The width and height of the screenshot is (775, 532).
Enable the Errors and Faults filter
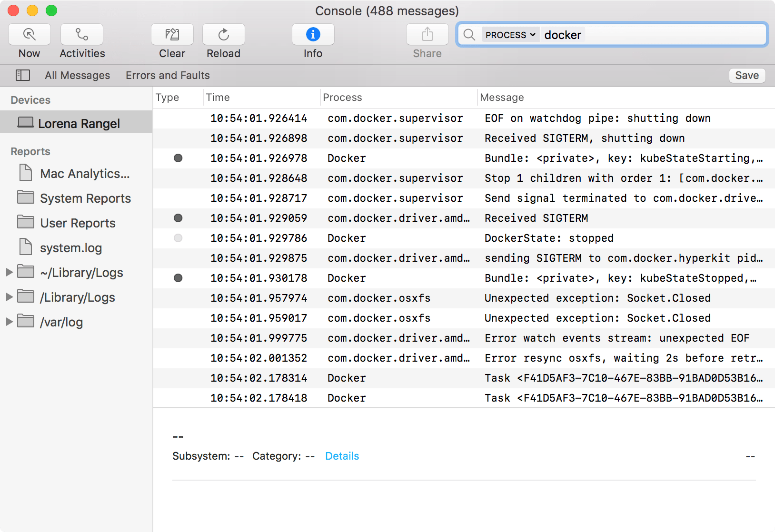pos(167,75)
